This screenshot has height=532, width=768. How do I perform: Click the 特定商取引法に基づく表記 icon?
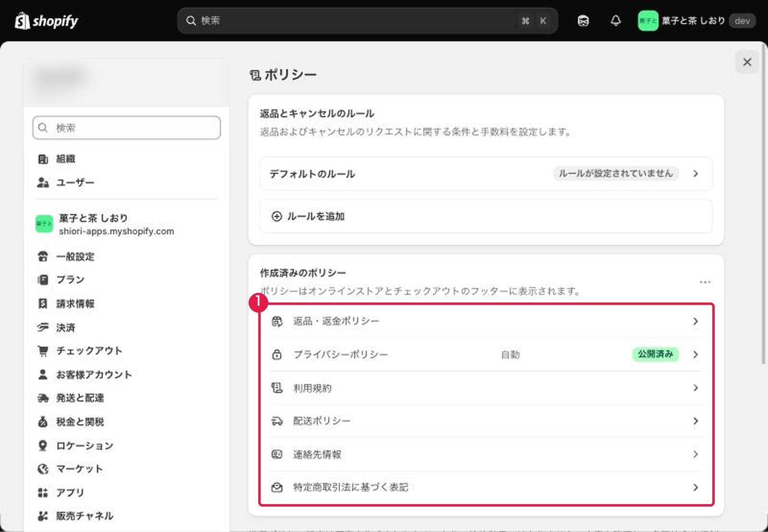click(x=277, y=487)
